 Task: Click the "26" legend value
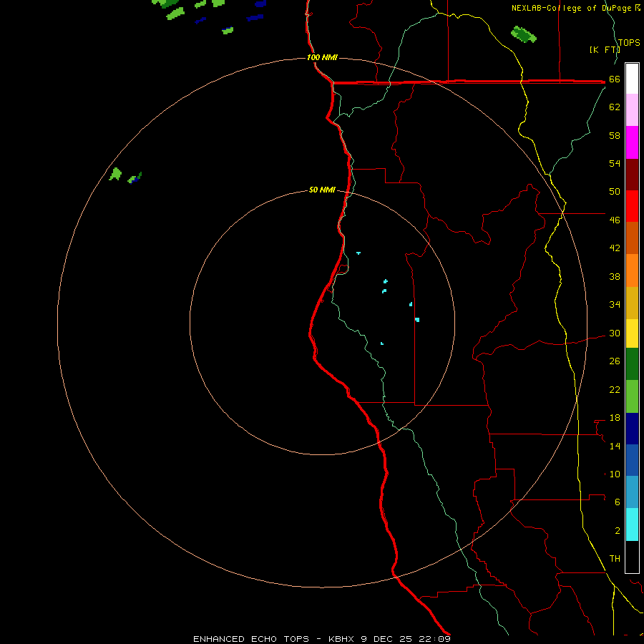point(615,361)
